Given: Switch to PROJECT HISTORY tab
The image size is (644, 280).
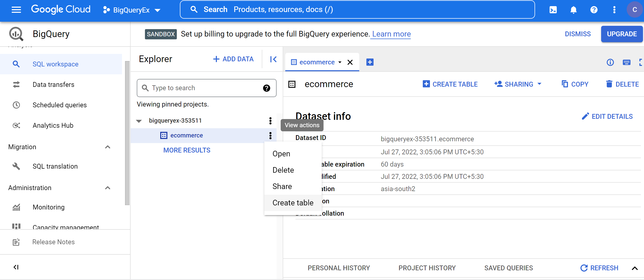Looking at the screenshot, I should point(427,268).
